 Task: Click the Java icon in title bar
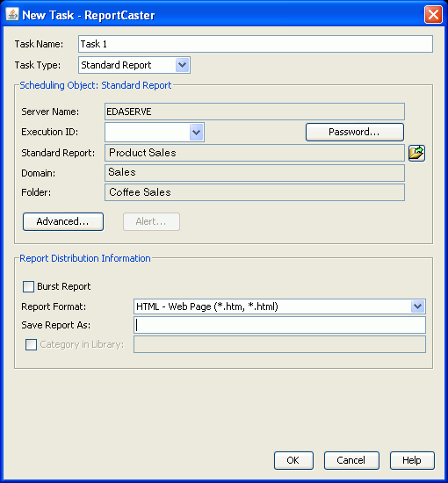pyautogui.click(x=12, y=14)
